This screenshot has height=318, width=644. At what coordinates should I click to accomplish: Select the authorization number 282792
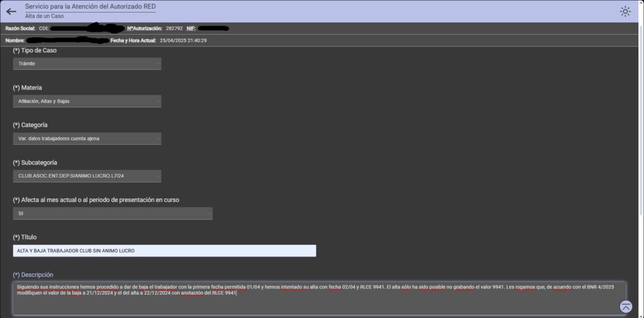click(174, 28)
